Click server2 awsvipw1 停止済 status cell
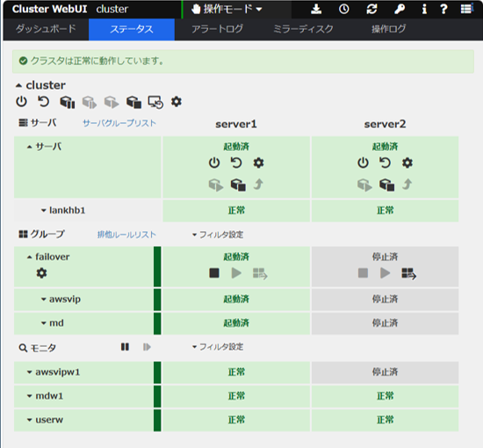The height and width of the screenshot is (448, 483). (x=385, y=372)
